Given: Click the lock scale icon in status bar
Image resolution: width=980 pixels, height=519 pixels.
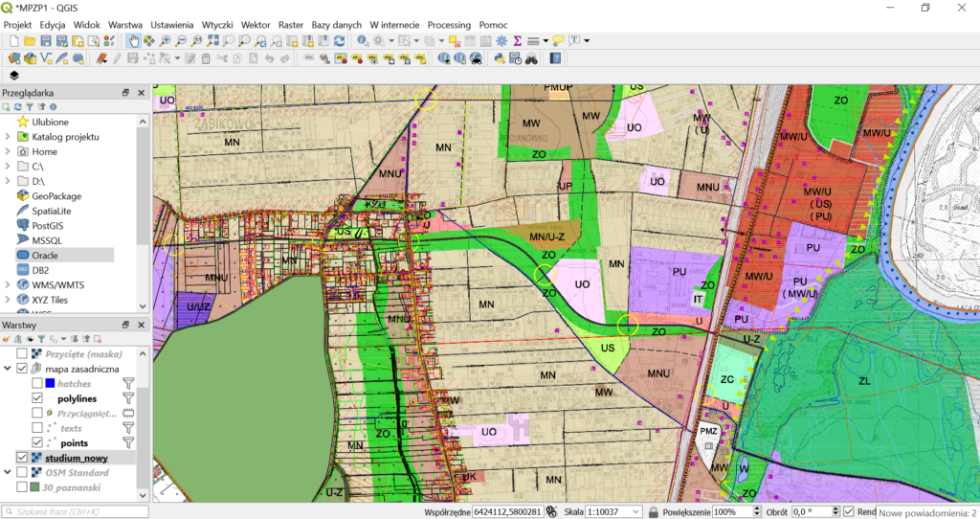Looking at the screenshot, I should click(653, 512).
